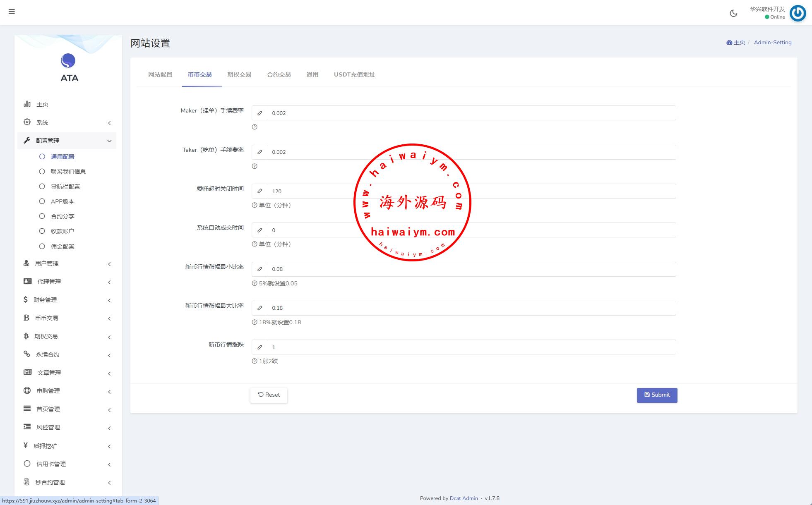Click the 财务管理 dollar sign icon
812x505 pixels.
pos(26,299)
